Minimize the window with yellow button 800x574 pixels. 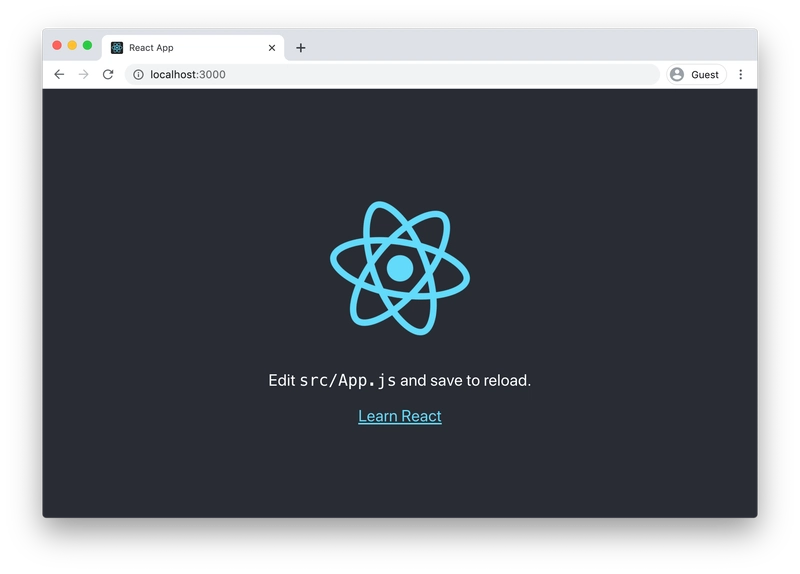click(x=72, y=45)
